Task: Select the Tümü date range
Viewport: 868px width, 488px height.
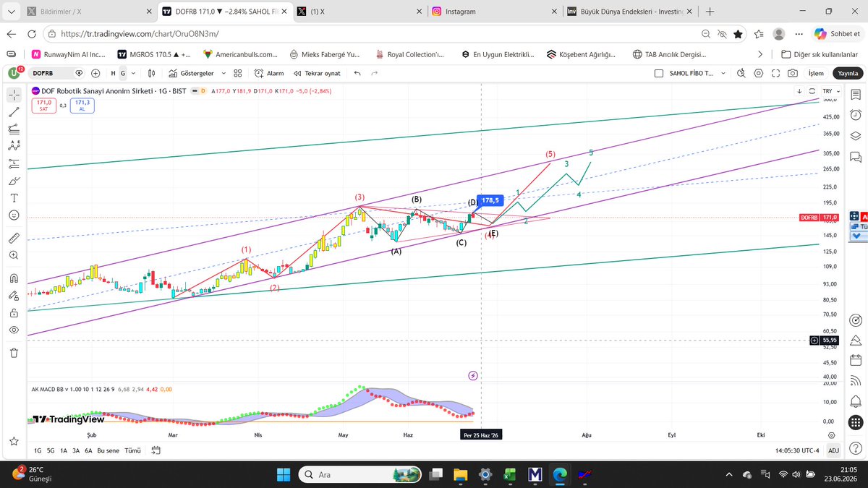Action: (132, 450)
